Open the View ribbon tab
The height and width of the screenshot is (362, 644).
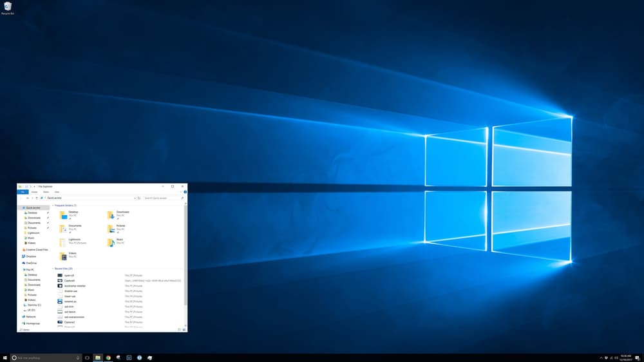pos(57,192)
